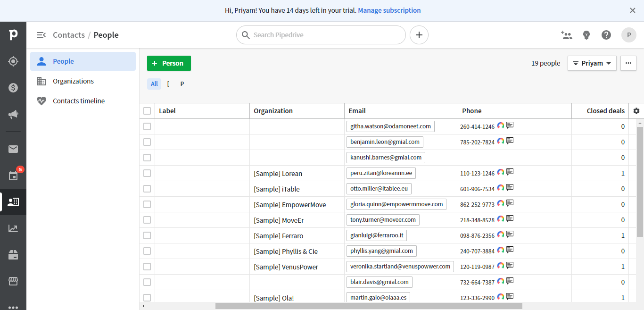Open Leads from the sidebar target icon

pos(13,61)
